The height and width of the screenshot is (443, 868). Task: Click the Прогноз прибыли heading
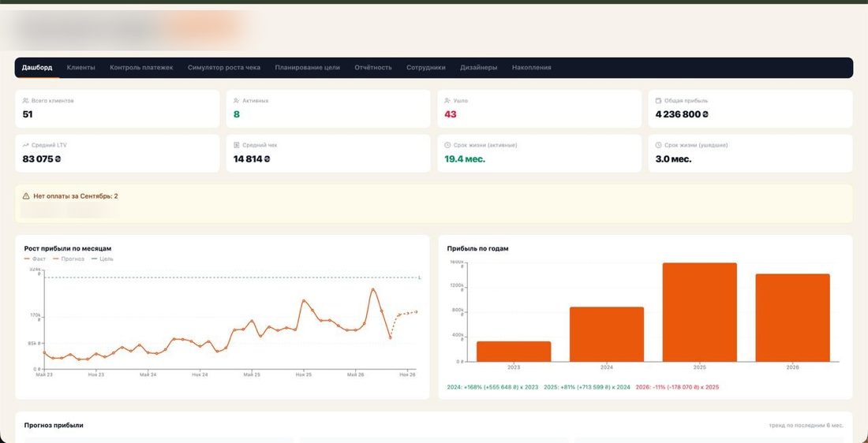(x=54, y=426)
